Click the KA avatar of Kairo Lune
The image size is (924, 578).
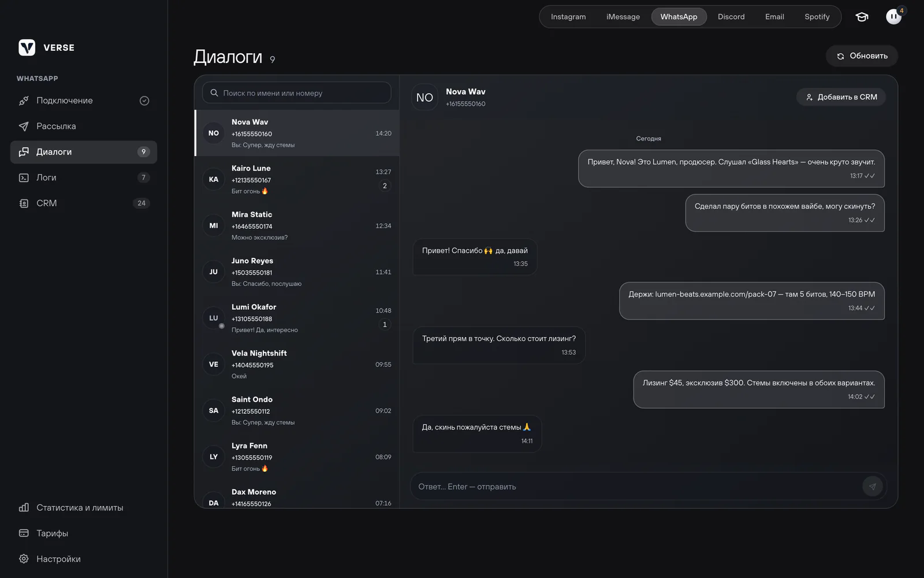pos(214,179)
